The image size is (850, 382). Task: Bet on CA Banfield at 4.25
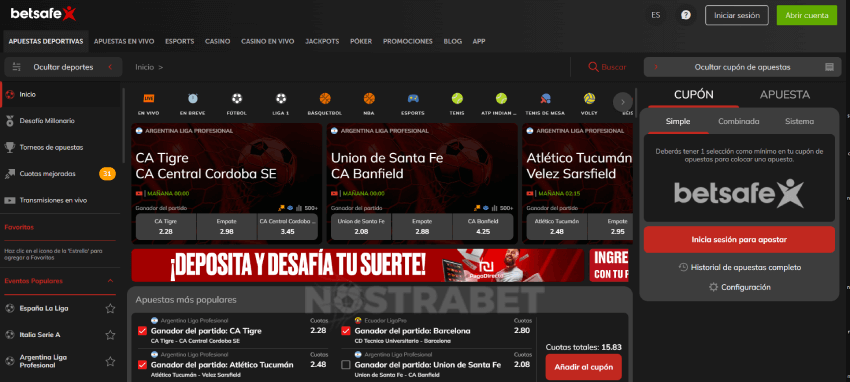click(x=482, y=226)
